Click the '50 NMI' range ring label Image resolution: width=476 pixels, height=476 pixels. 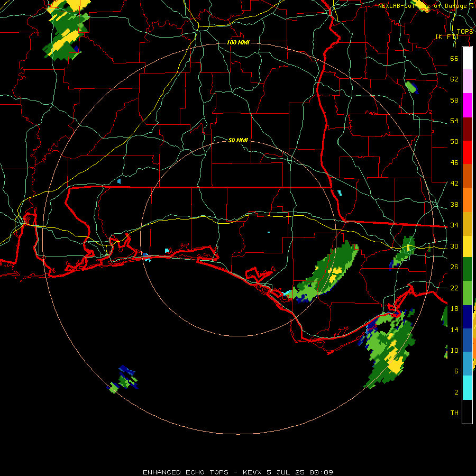coord(238,140)
